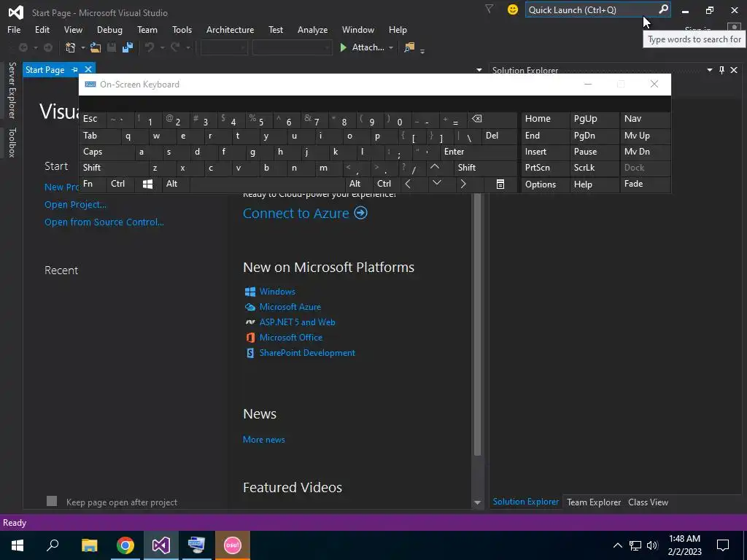747x560 pixels.
Task: Close the Start Page tab
Action: point(88,69)
